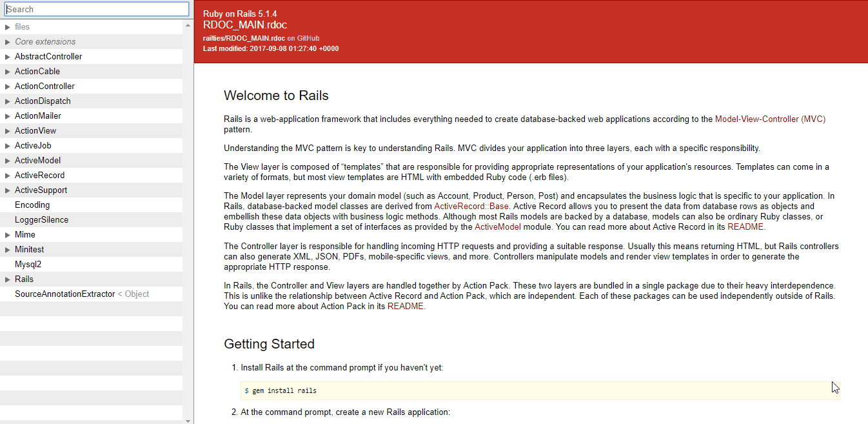Open ActiveRecord in the sidebar

(39, 176)
